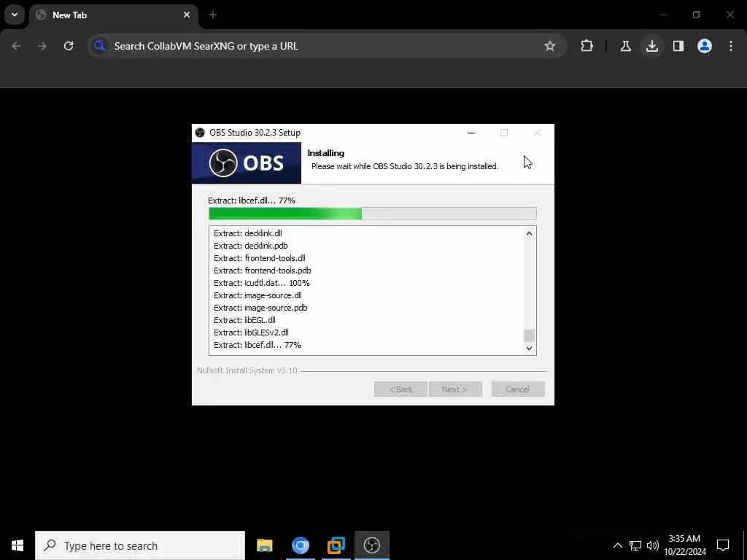The height and width of the screenshot is (560, 747).
Task: Click the taskbar 'Type here to search' box
Action: pyautogui.click(x=140, y=545)
